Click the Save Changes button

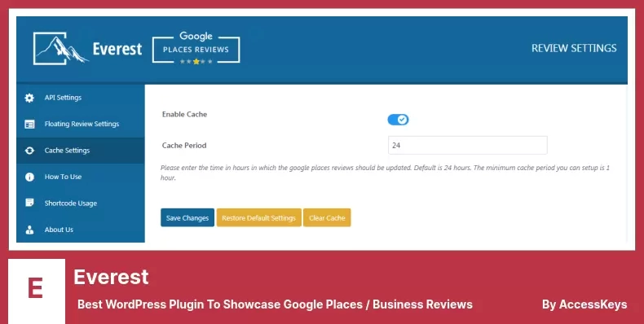(187, 218)
